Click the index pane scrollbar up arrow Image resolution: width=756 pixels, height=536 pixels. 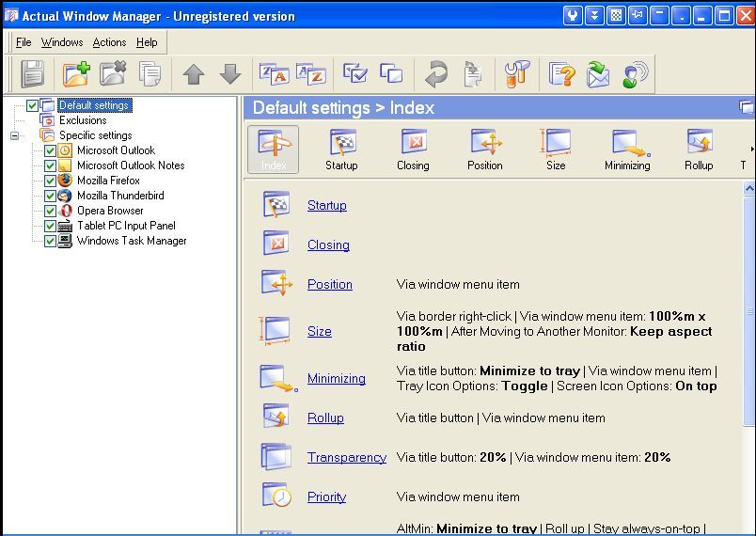(x=749, y=188)
